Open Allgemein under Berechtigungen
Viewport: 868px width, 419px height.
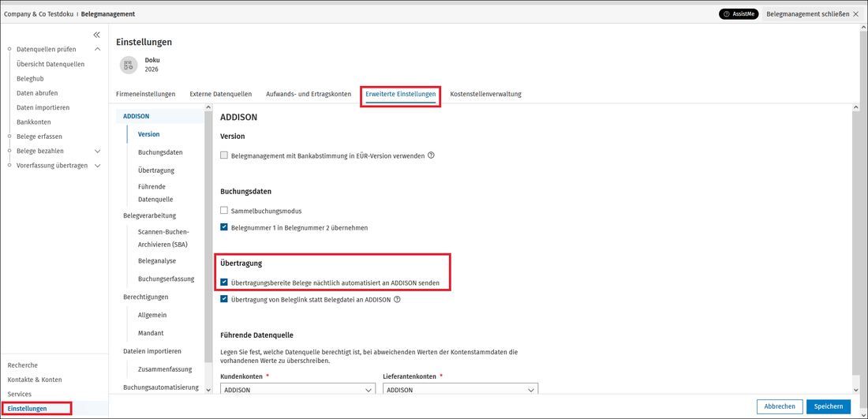tap(152, 315)
